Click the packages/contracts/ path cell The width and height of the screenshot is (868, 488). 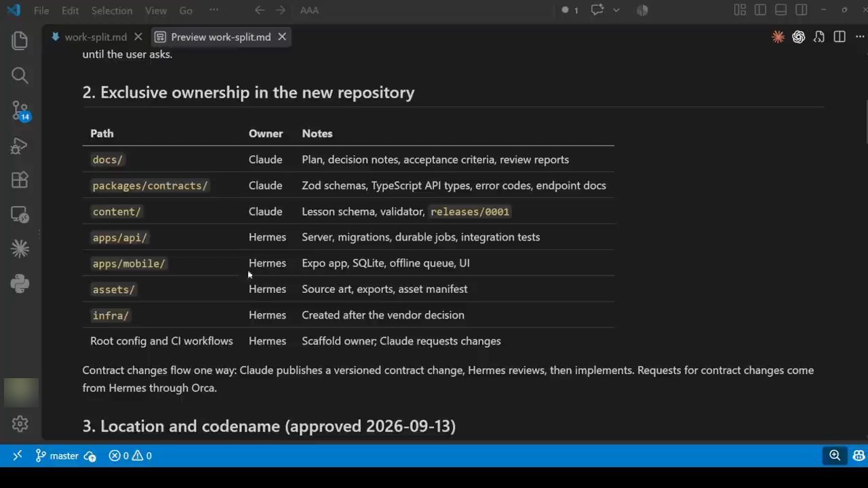(x=150, y=186)
